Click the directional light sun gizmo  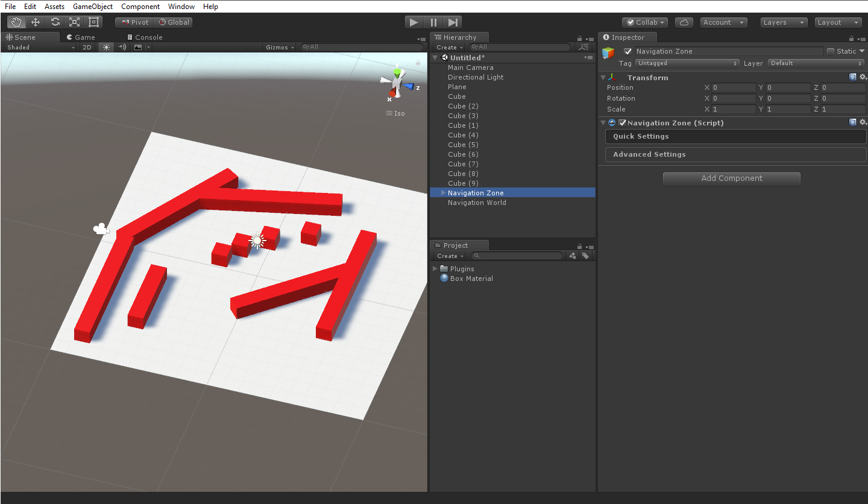(x=257, y=241)
